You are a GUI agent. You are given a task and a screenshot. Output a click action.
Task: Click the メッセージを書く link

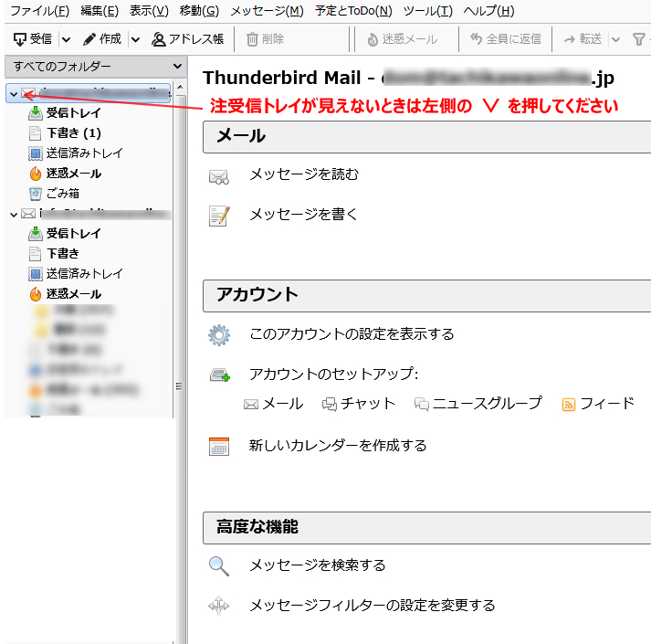pos(303,215)
